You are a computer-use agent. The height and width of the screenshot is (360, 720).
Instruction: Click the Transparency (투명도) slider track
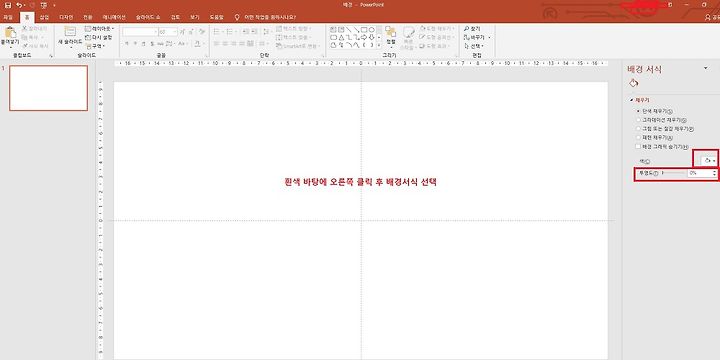[674, 173]
